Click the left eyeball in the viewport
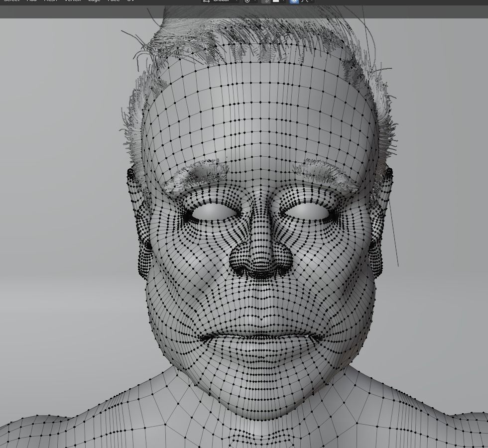The width and height of the screenshot is (488, 448). (215, 212)
